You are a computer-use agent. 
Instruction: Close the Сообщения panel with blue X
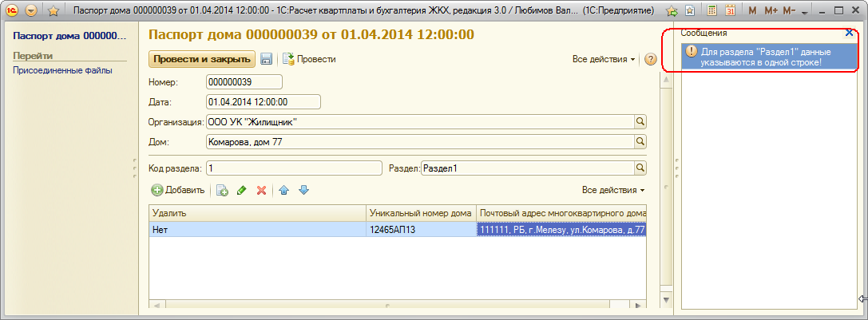[849, 33]
